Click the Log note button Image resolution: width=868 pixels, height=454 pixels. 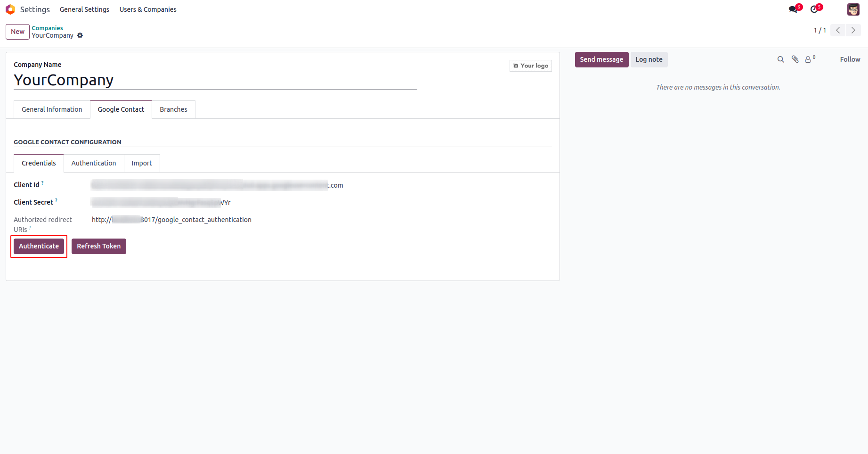tap(649, 59)
